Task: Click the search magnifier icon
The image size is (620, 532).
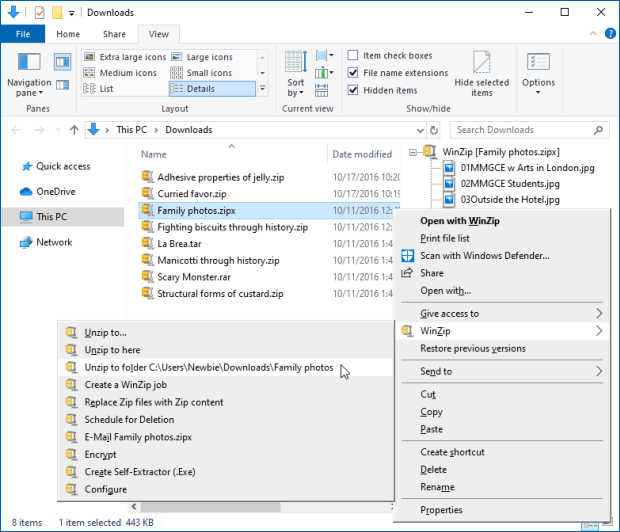Action: (598, 130)
